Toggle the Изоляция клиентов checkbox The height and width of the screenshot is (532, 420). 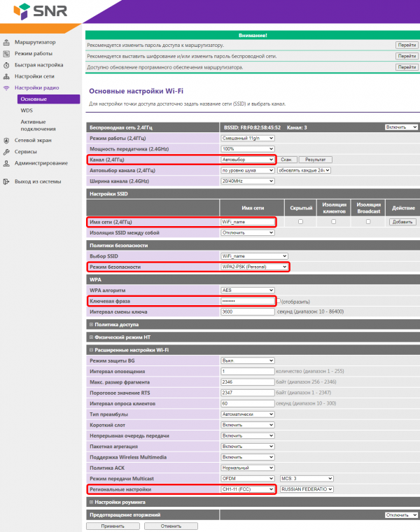click(x=333, y=222)
